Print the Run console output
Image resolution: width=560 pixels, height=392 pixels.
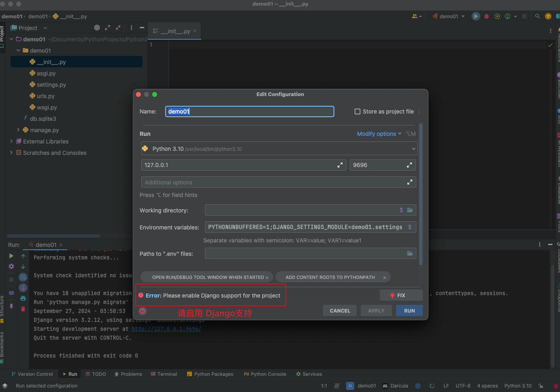(23, 298)
